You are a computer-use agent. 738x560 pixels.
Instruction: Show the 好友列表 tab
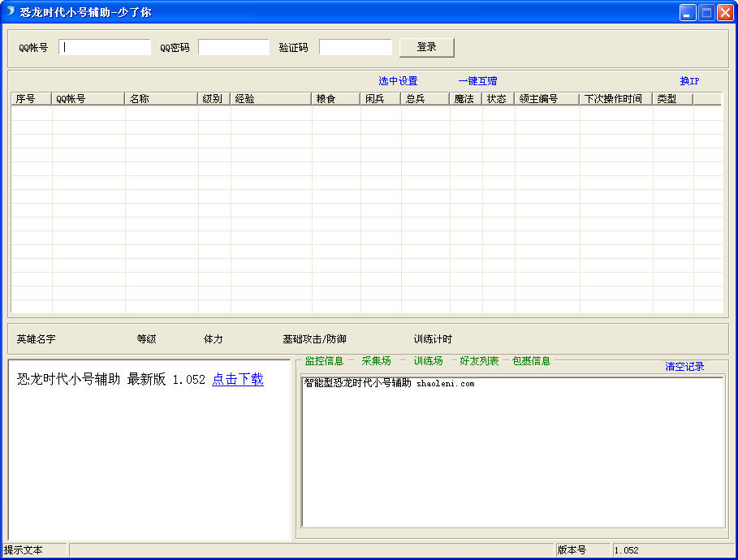(x=479, y=361)
